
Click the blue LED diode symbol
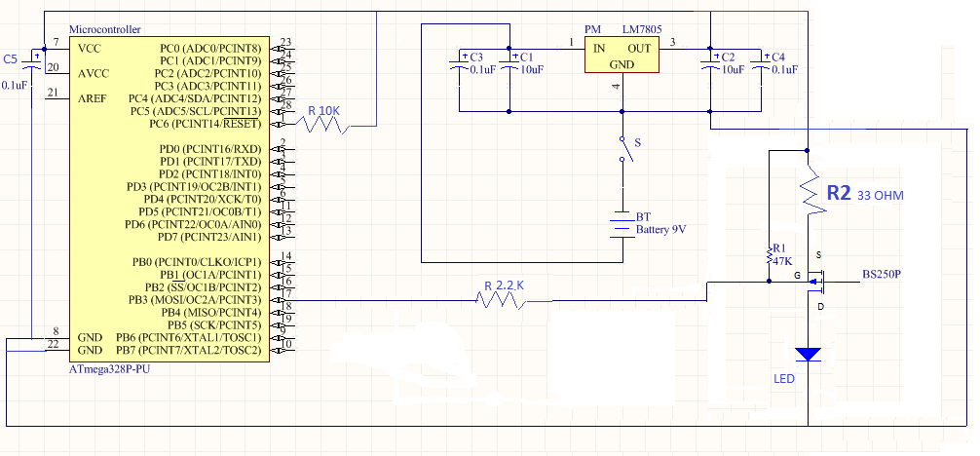click(809, 354)
